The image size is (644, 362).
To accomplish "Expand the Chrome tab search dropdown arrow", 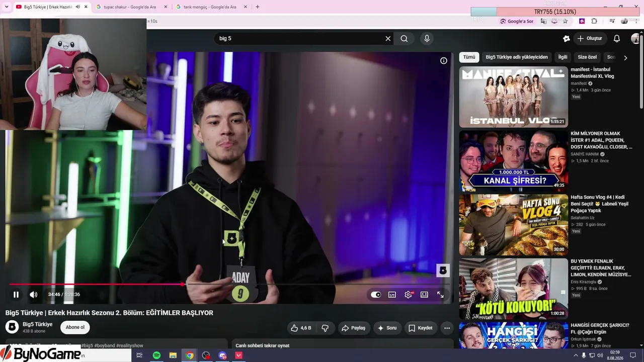I will pyautogui.click(x=7, y=7).
